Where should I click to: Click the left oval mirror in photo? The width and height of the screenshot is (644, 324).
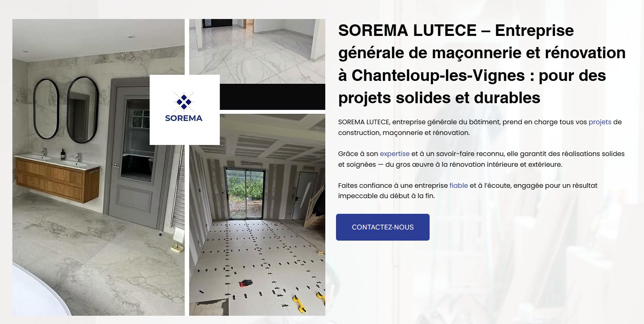(46, 109)
